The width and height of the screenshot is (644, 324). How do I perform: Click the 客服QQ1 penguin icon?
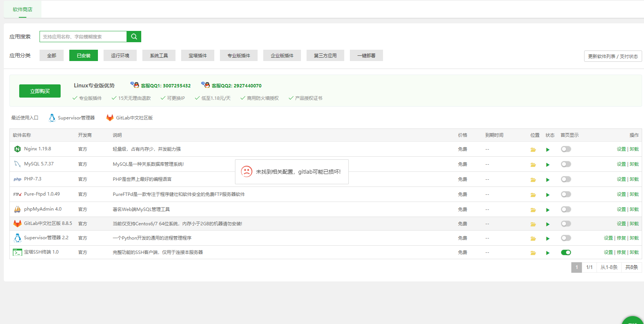tap(135, 85)
